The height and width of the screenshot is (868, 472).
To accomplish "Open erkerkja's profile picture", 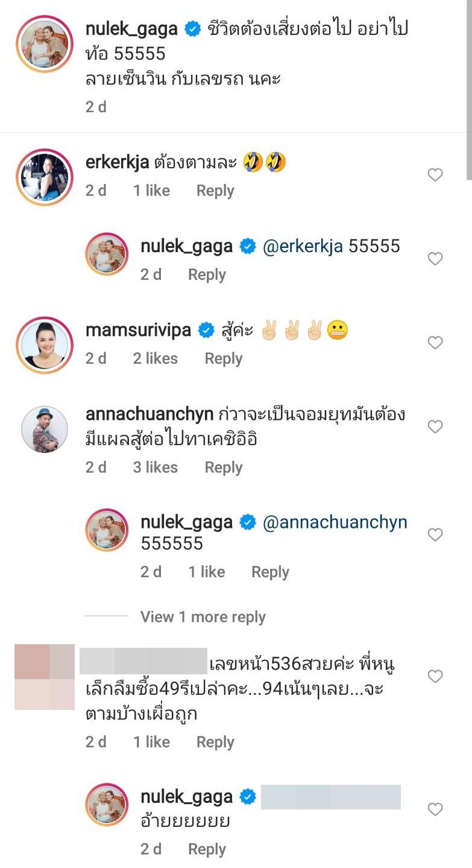I will click(x=45, y=177).
